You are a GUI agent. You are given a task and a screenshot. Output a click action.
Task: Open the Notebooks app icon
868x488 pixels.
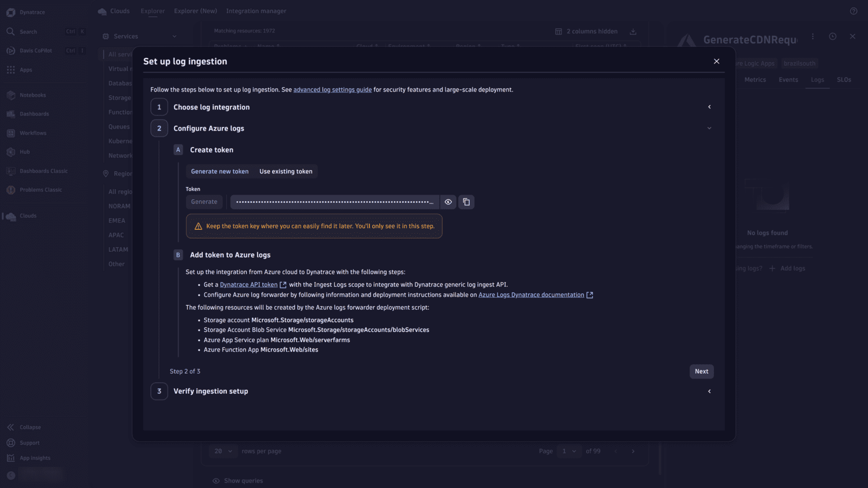[11, 95]
